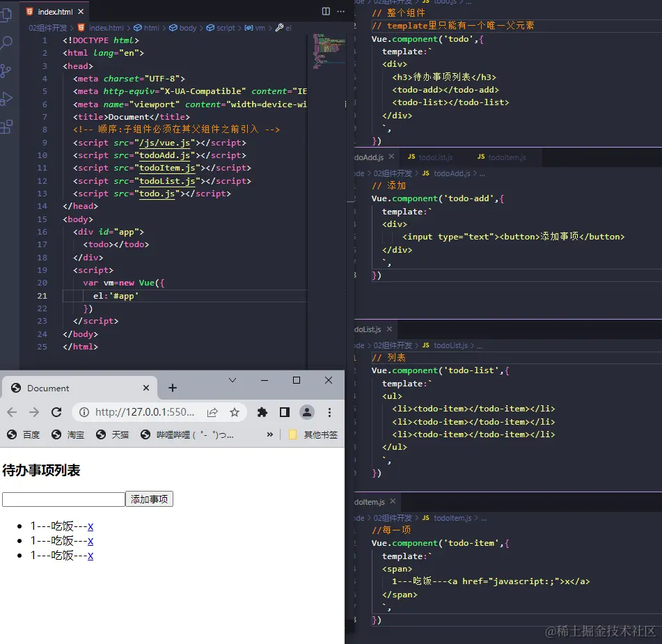The image size is (662, 644).
Task: Click the body breadcrumb symbol
Action: coord(183,28)
